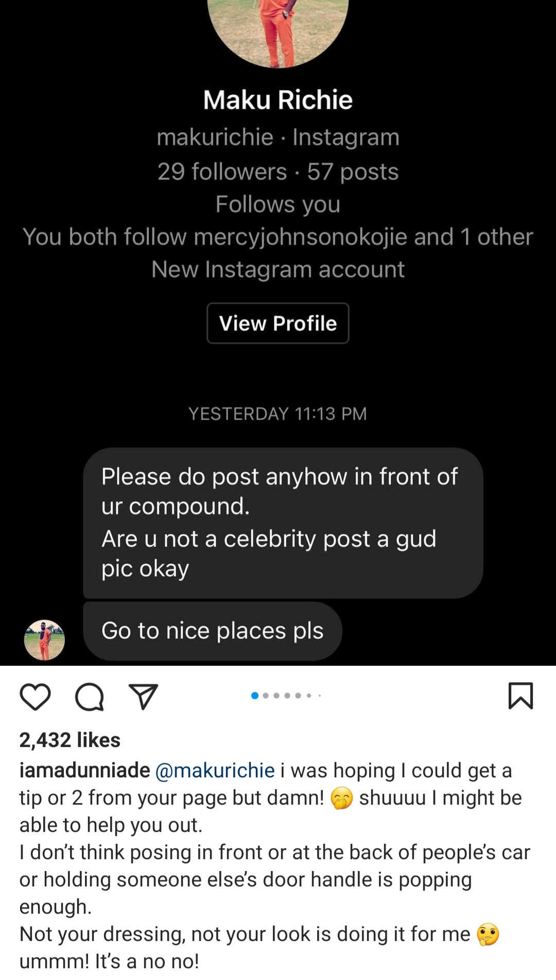Tap the hand-over-mouth emoji in the caption
Image resolution: width=556 pixels, height=980 pixels.
click(341, 798)
